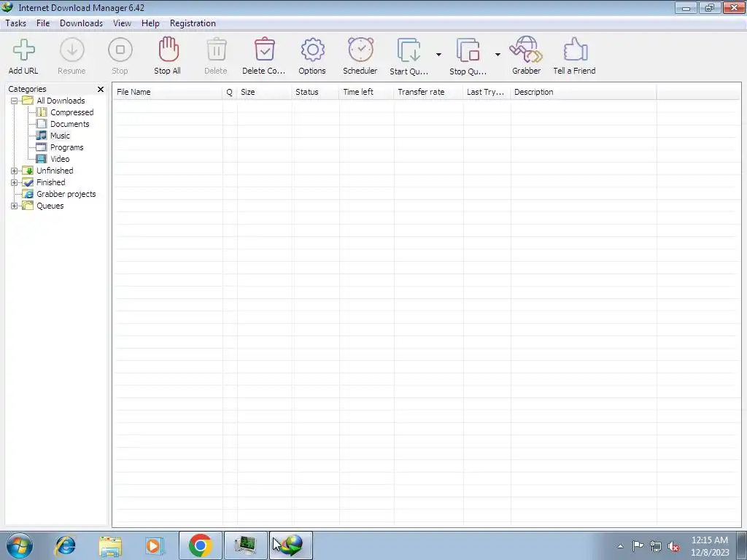Image resolution: width=747 pixels, height=560 pixels.
Task: Select the Finished category
Action: [x=51, y=182]
